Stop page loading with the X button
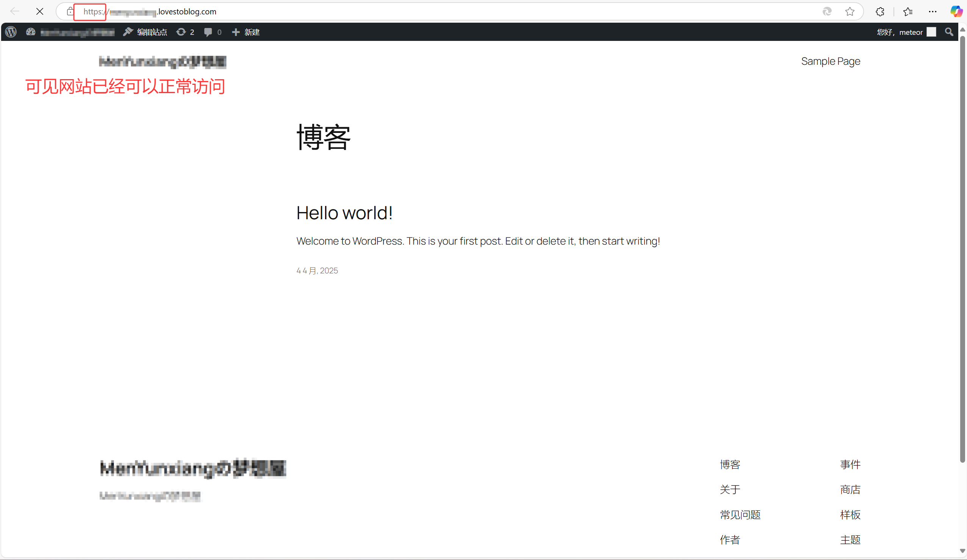 pyautogui.click(x=39, y=11)
